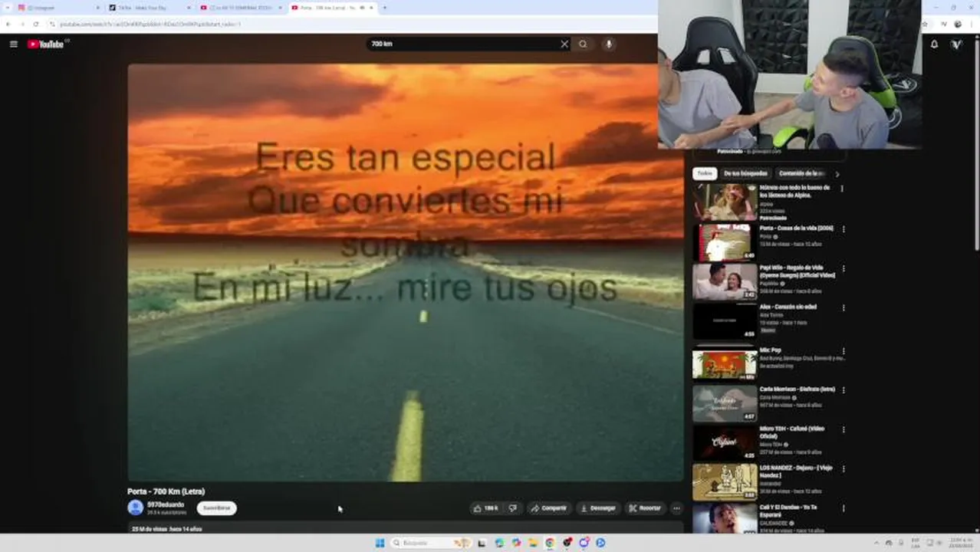Viewport: 980px width, 552px height.
Task: Like the video (186 K thumbs up)
Action: [x=486, y=508]
